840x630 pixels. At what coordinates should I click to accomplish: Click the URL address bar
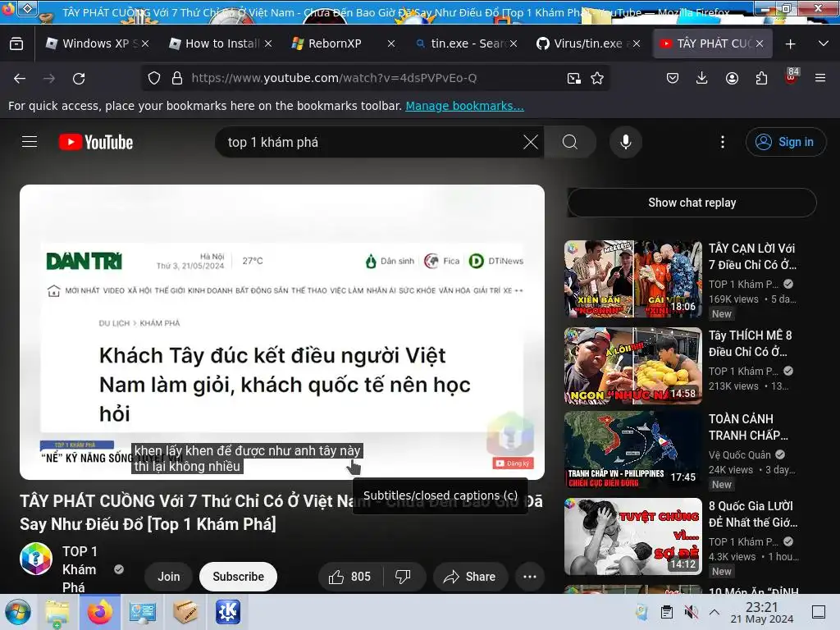pos(375,78)
